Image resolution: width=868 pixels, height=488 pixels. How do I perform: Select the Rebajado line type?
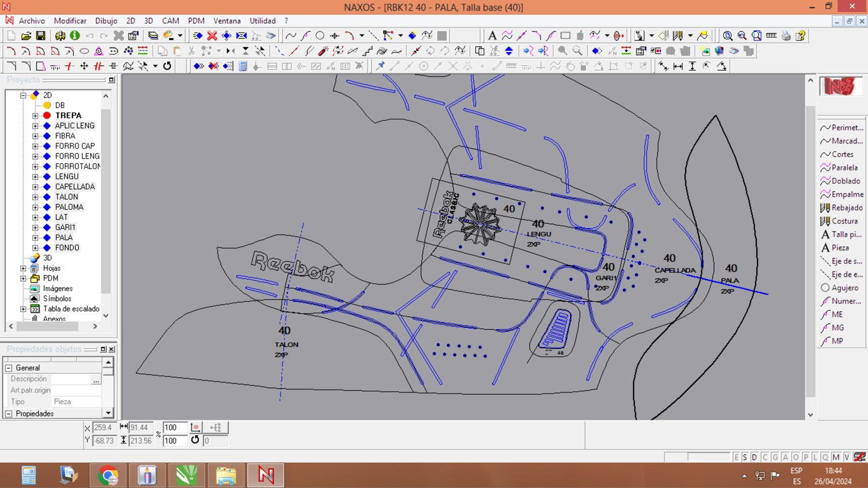click(842, 208)
